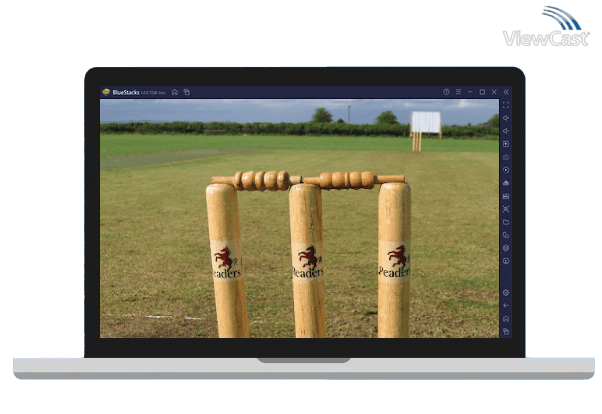The image size is (602, 414).
Task: Open recent apps icon at sidebar bottom
Action: (506, 331)
